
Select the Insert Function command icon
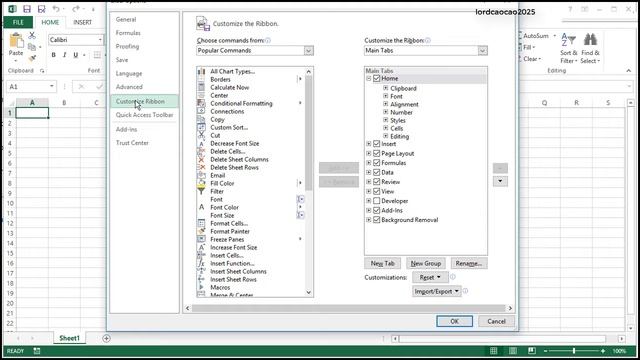tap(201, 263)
